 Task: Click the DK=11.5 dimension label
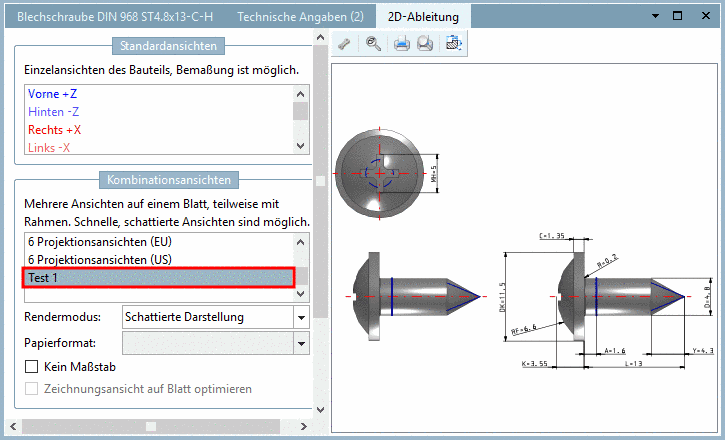pos(503,297)
